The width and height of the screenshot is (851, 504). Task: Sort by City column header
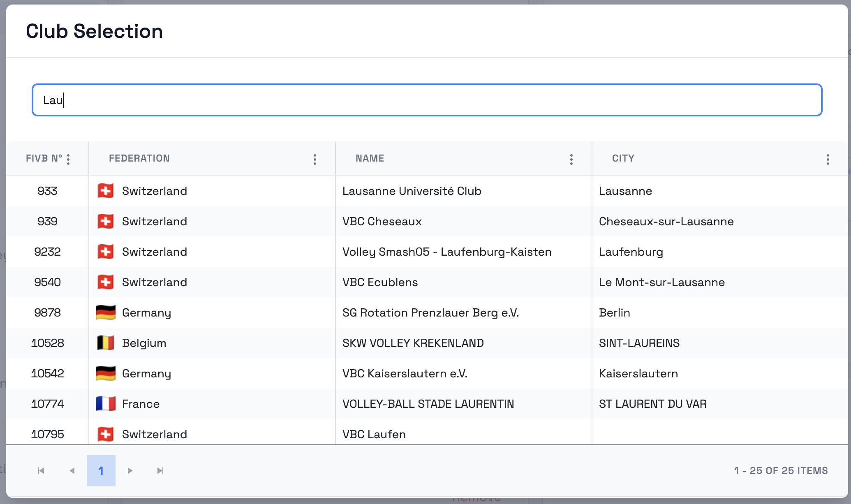(623, 158)
